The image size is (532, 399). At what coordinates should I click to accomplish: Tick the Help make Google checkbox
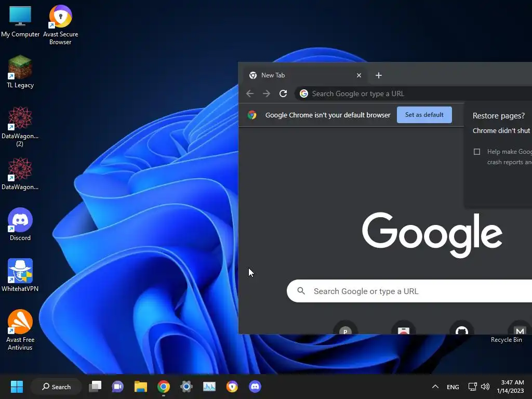(x=477, y=152)
